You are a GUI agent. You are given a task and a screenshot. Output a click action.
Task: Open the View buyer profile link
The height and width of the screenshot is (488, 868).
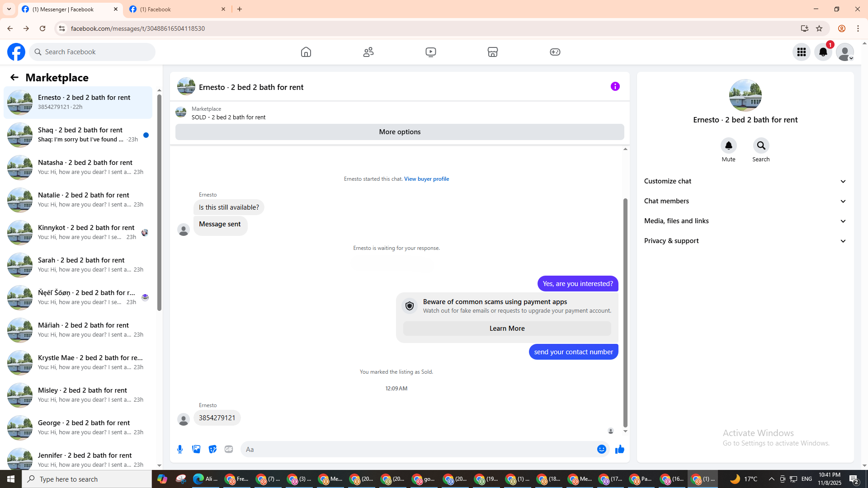[x=426, y=179]
